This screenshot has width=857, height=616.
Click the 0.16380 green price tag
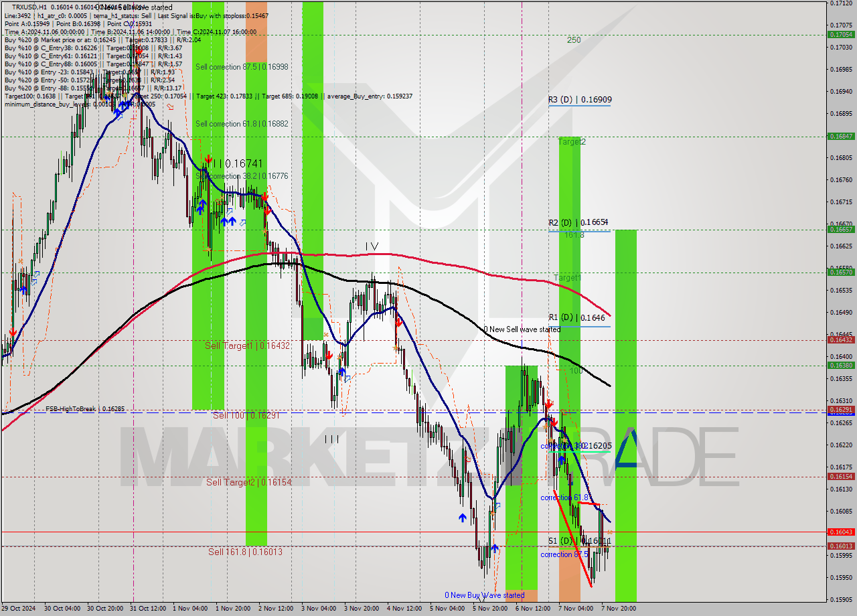(841, 365)
